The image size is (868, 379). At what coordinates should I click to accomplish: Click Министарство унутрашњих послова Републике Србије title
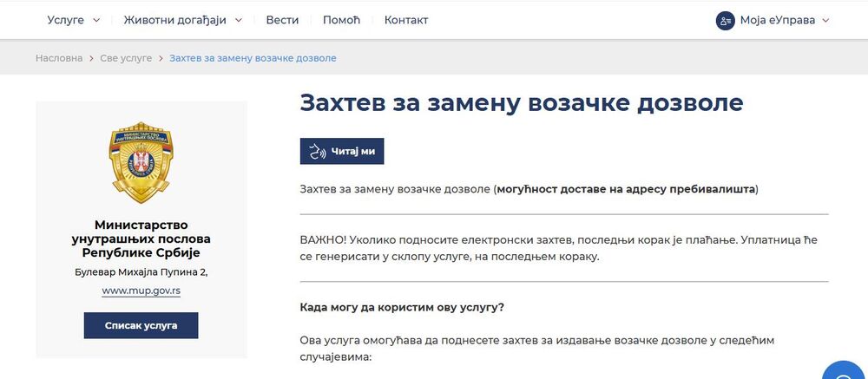click(x=141, y=239)
